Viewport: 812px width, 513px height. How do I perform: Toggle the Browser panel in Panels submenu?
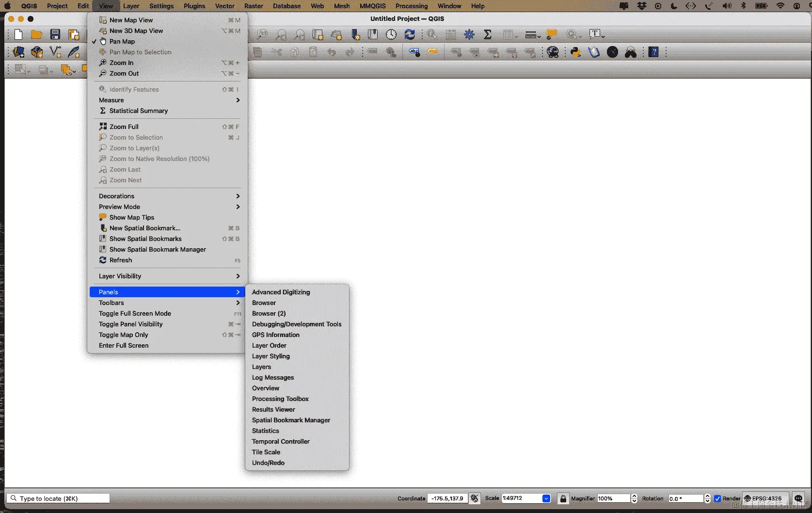[297, 303]
